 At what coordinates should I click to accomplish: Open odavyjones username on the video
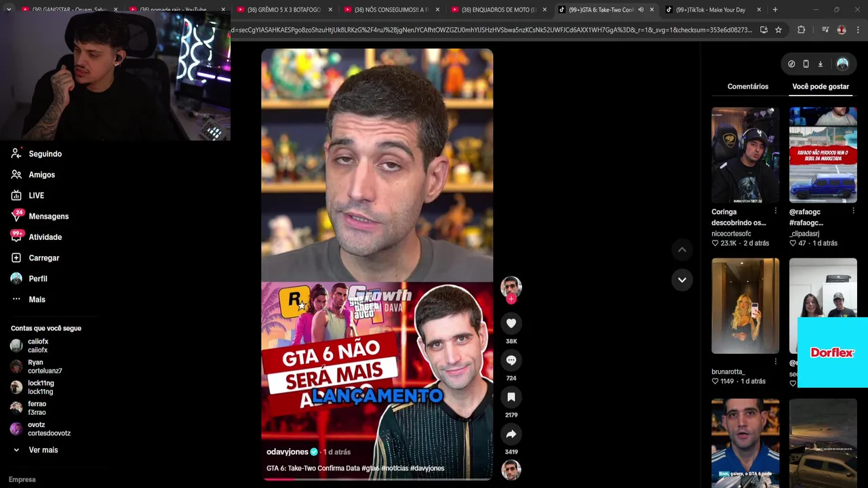point(288,452)
